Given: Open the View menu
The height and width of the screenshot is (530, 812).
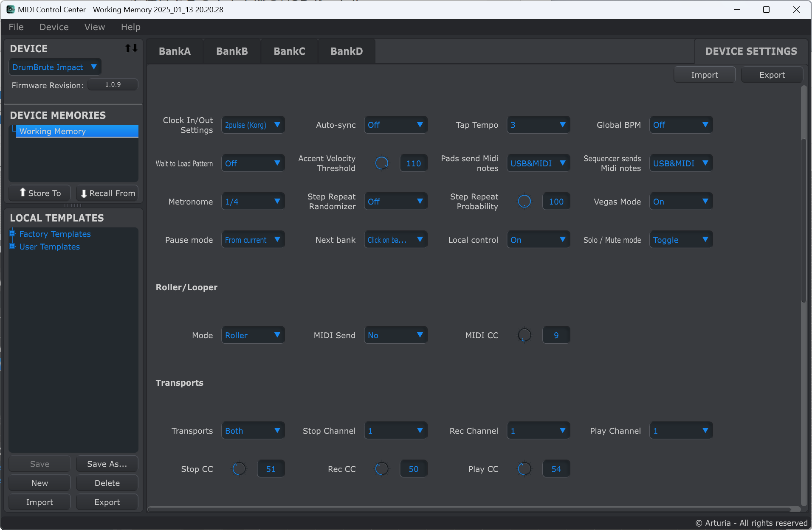Looking at the screenshot, I should 95,27.
